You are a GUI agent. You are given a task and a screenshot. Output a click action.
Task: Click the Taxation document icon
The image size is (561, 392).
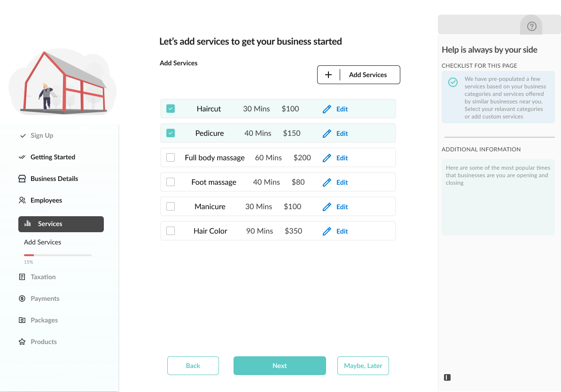coord(22,277)
